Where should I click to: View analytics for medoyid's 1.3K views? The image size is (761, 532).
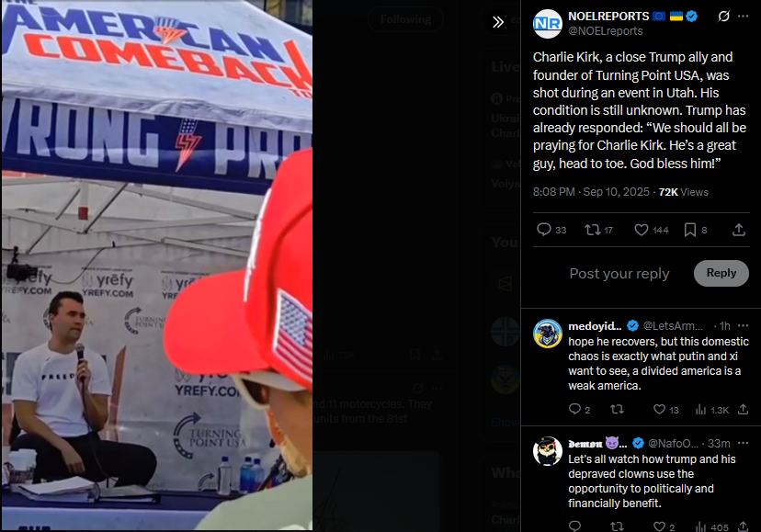[x=711, y=410]
